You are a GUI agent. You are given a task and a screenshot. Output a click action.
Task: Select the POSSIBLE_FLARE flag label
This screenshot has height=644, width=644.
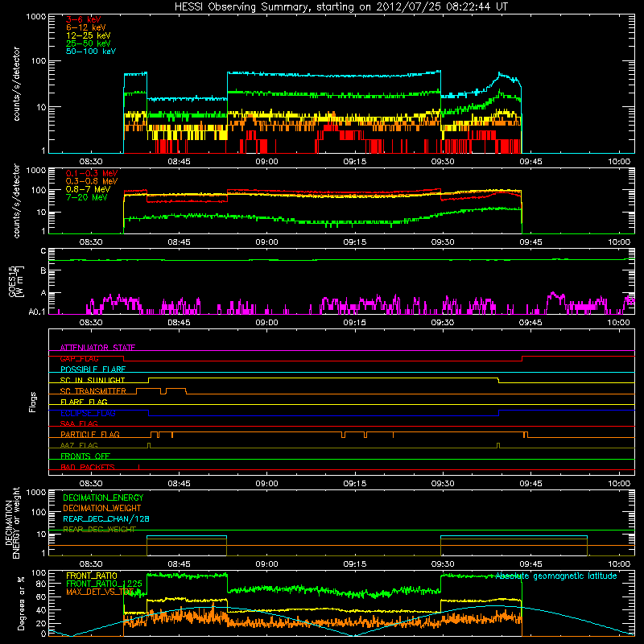pyautogui.click(x=93, y=369)
